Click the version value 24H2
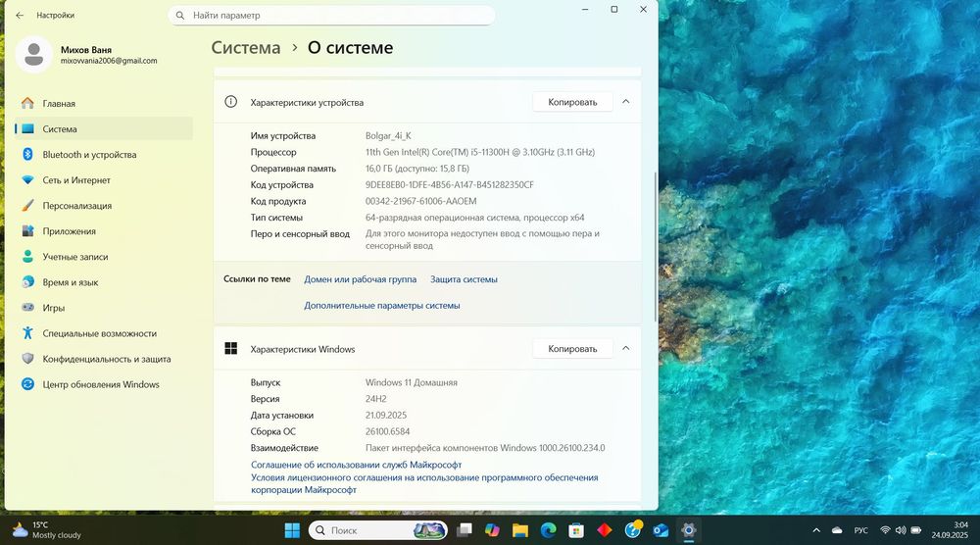980x545 pixels. pos(376,399)
